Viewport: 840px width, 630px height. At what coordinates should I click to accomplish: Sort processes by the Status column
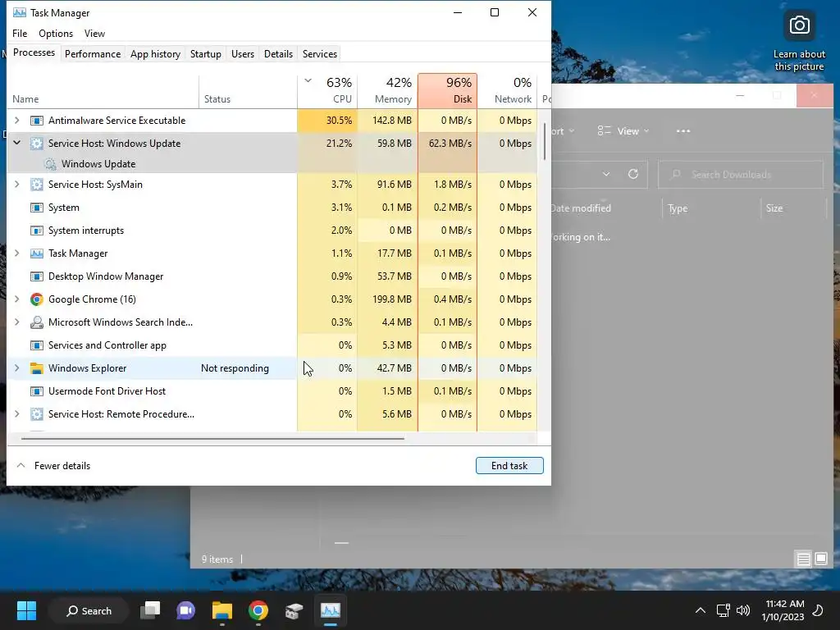coord(248,91)
